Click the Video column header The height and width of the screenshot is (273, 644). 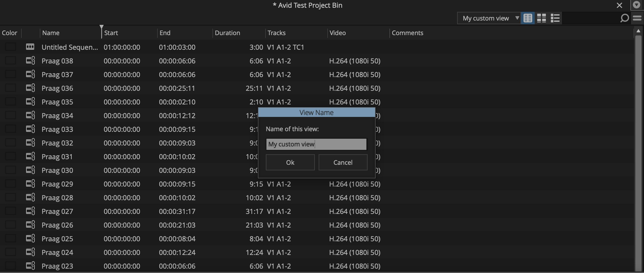[x=338, y=33]
